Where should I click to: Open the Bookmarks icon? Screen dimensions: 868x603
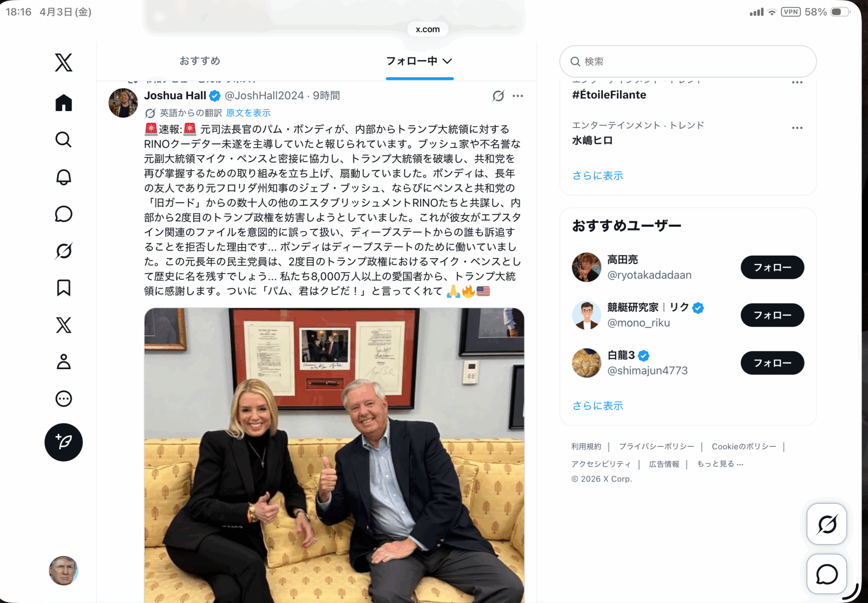point(63,288)
